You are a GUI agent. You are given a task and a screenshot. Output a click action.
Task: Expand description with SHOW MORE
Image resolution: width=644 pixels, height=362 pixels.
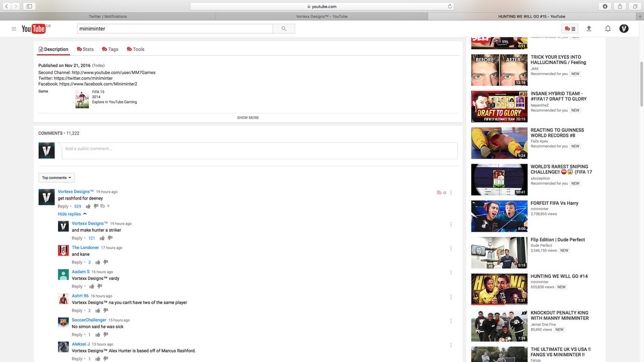click(248, 117)
